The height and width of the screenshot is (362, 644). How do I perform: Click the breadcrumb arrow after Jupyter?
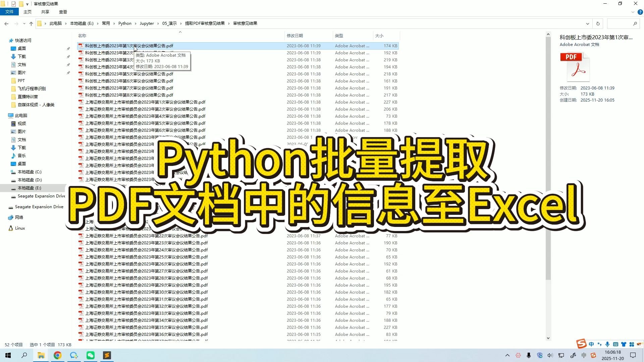point(158,23)
